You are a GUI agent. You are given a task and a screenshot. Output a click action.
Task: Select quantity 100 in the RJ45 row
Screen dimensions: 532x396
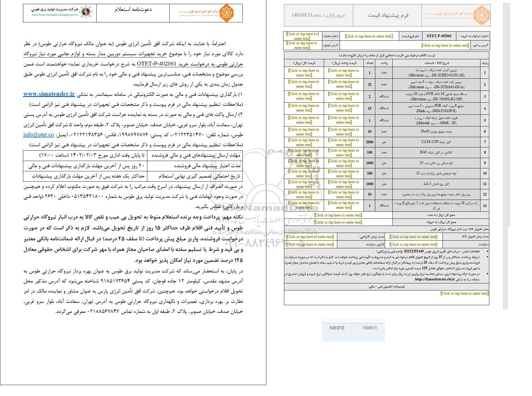pos(369,152)
